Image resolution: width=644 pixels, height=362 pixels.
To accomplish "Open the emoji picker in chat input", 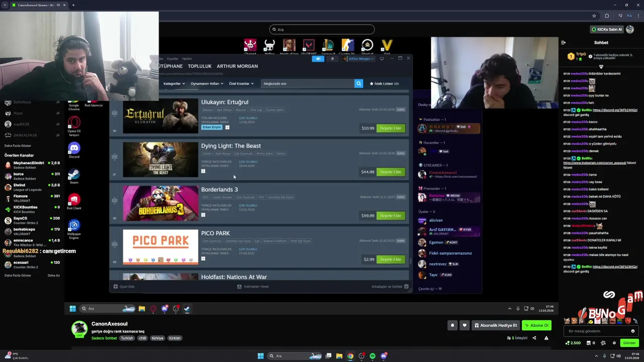I will 633,331.
